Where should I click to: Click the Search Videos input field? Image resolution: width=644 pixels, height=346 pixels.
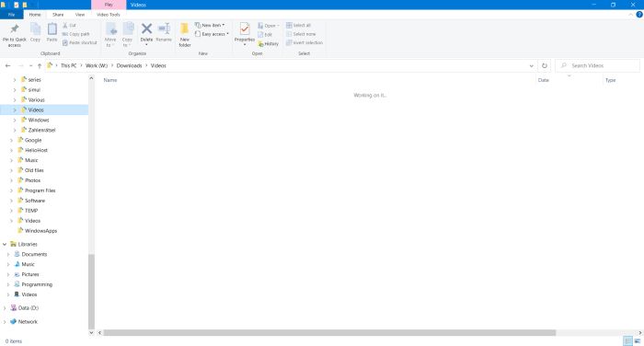click(x=598, y=65)
